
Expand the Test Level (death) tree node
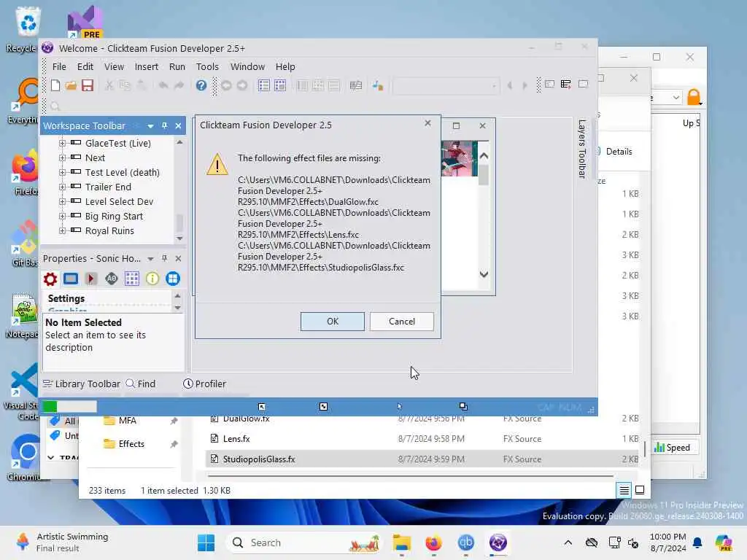[x=62, y=172]
